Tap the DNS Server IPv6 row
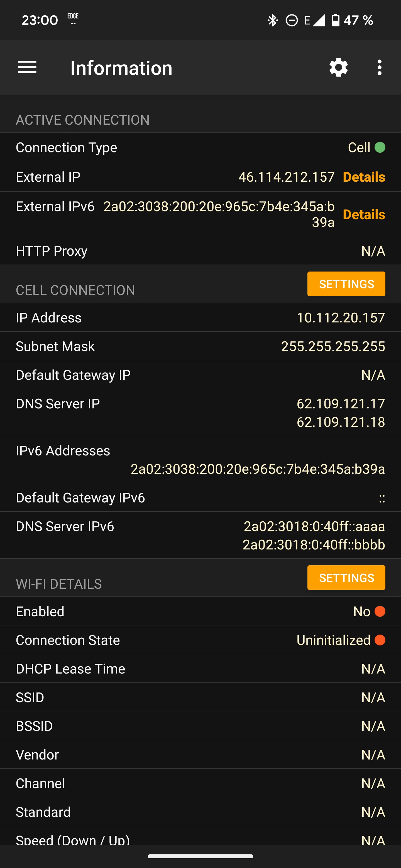 tap(200, 535)
